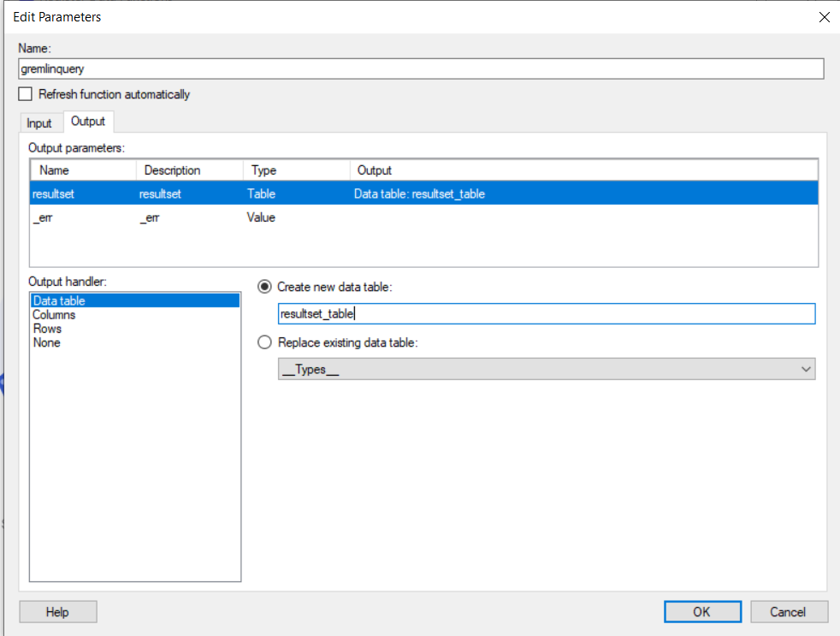Select the Output tab
The height and width of the screenshot is (636, 840).
point(88,122)
